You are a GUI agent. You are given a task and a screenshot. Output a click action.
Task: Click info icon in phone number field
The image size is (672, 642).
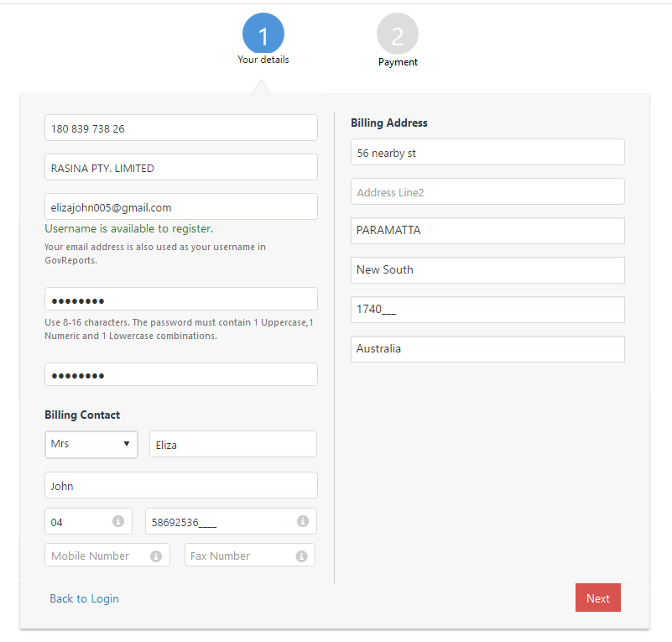pos(303,521)
